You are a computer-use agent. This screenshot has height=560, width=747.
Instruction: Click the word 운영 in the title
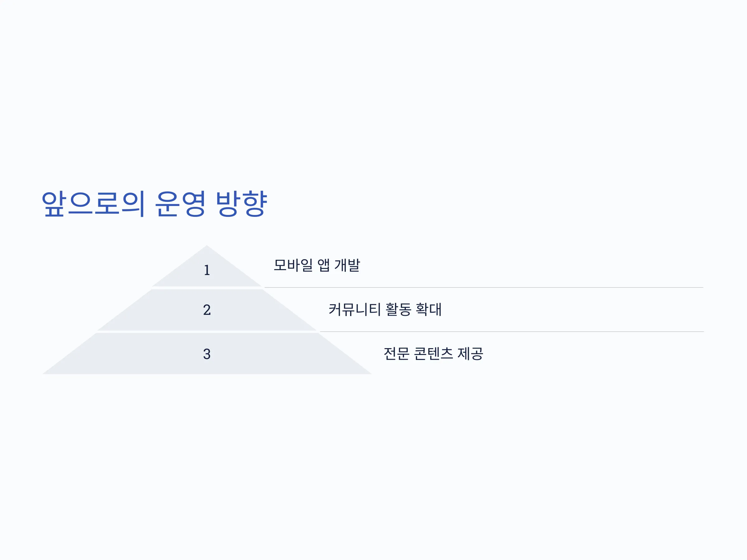point(180,203)
